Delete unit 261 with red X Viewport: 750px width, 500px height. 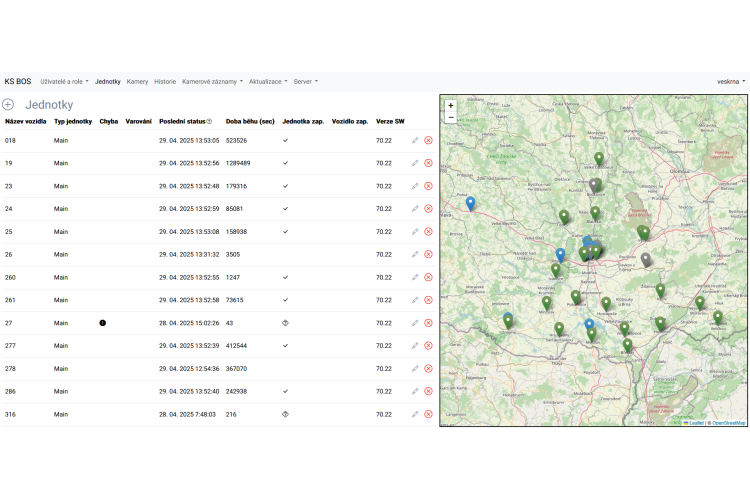pos(429,300)
